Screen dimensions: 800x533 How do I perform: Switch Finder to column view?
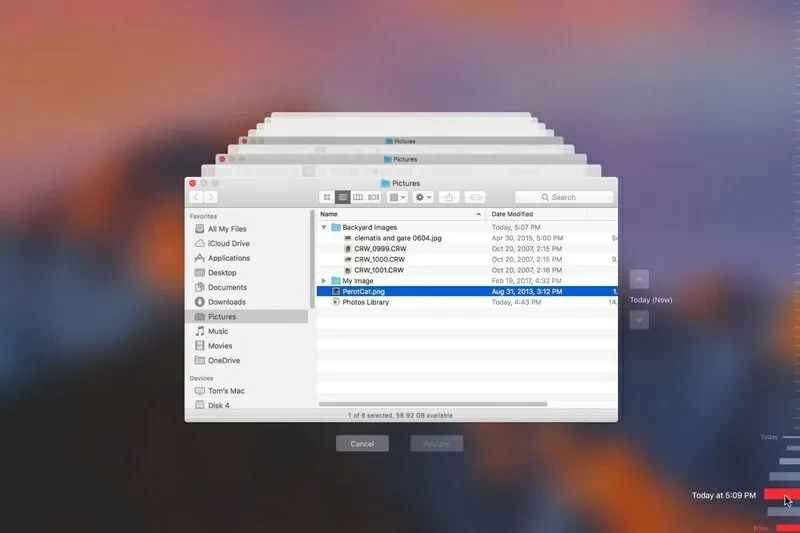click(x=358, y=197)
